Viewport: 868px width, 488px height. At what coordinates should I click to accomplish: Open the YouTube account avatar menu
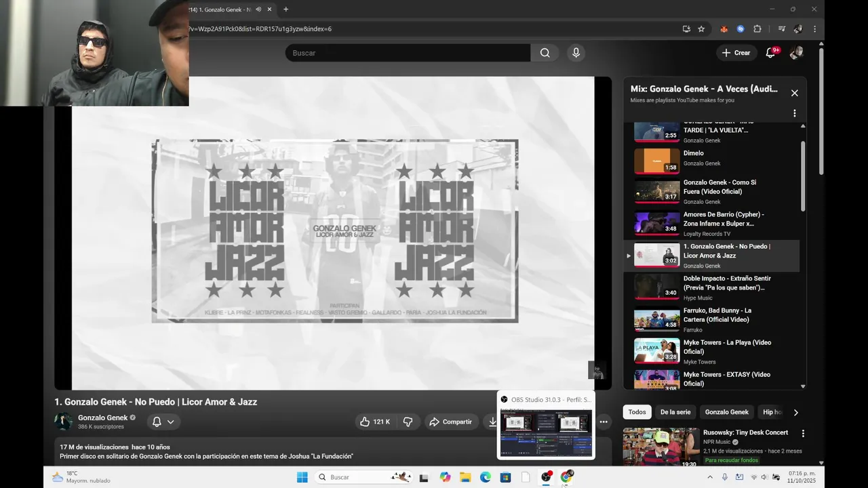coord(796,53)
